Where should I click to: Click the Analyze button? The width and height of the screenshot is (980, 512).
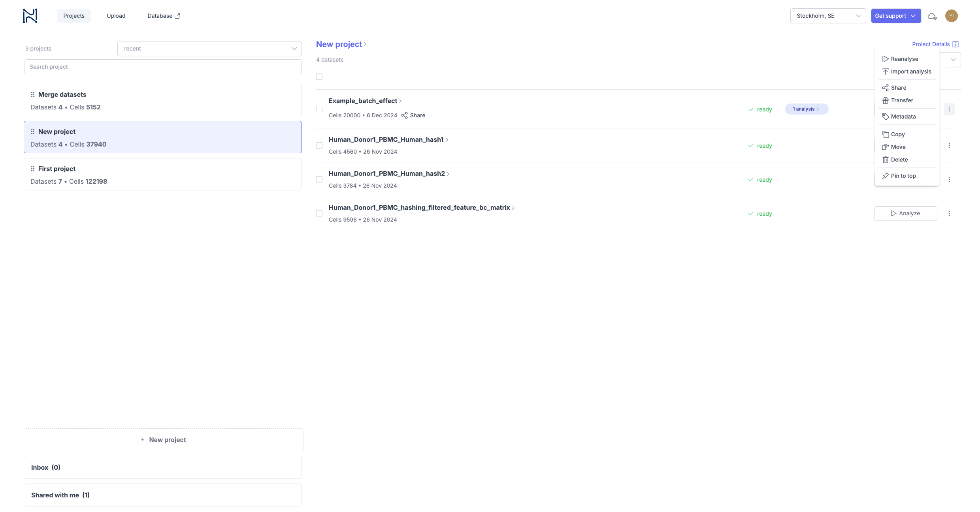[905, 214]
